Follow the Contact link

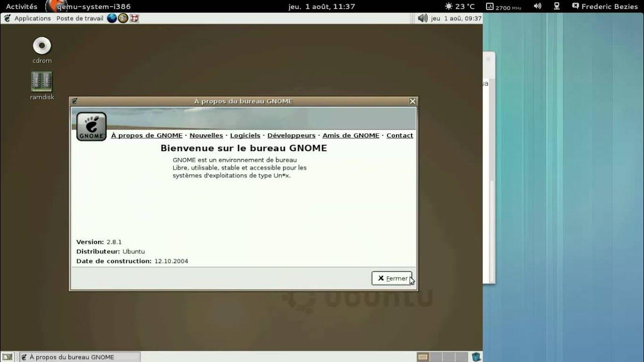tap(399, 135)
